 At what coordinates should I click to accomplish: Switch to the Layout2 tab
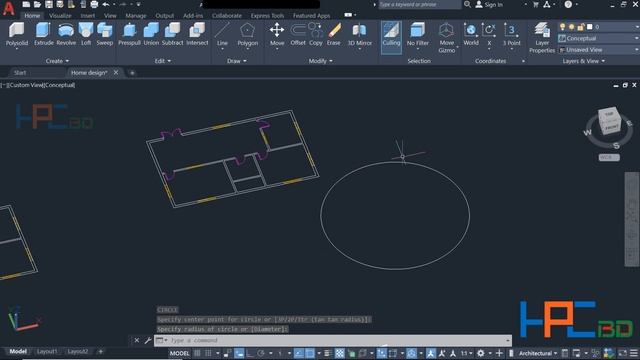78,351
